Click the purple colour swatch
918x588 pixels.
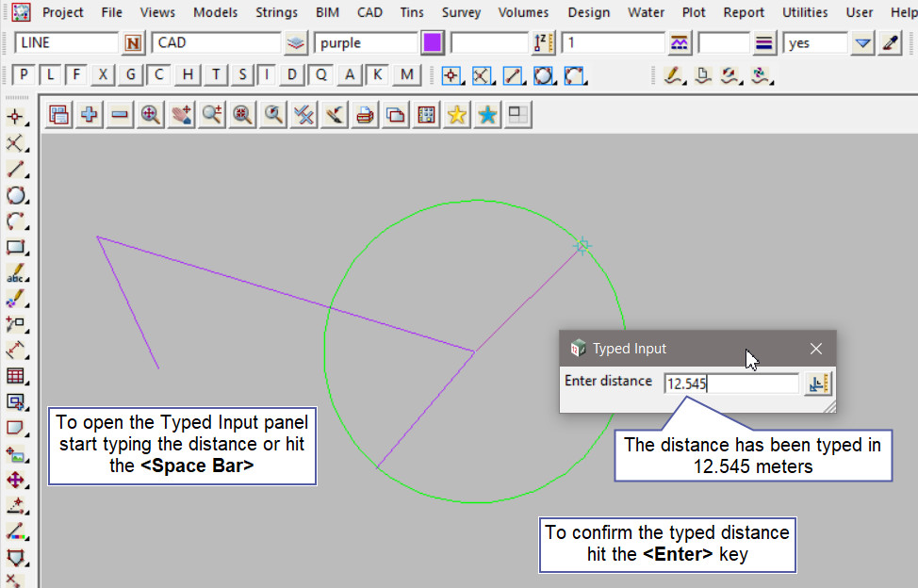(x=433, y=43)
